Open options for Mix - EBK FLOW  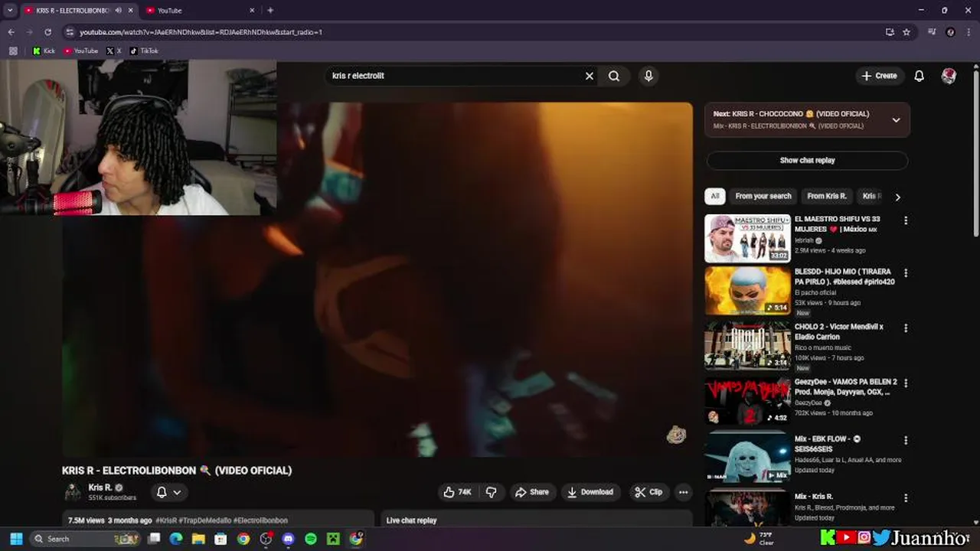(906, 440)
